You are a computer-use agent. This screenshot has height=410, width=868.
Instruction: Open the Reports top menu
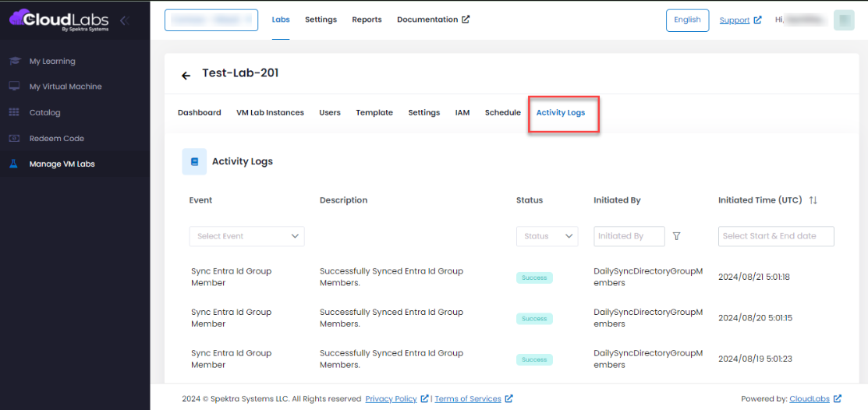[367, 19]
